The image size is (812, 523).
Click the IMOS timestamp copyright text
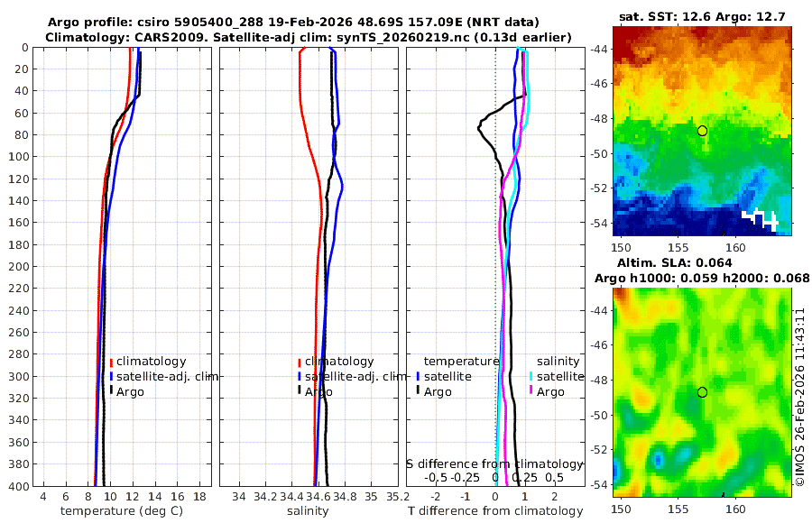[x=800, y=397]
